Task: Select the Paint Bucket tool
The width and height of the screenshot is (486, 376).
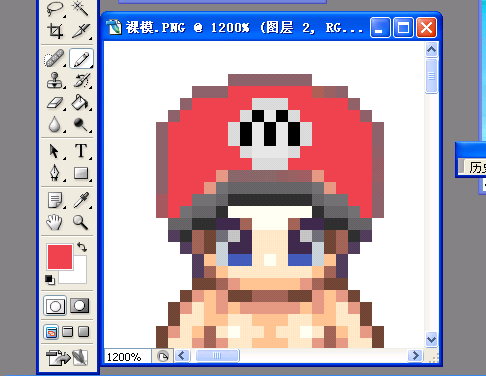Action: click(x=81, y=103)
